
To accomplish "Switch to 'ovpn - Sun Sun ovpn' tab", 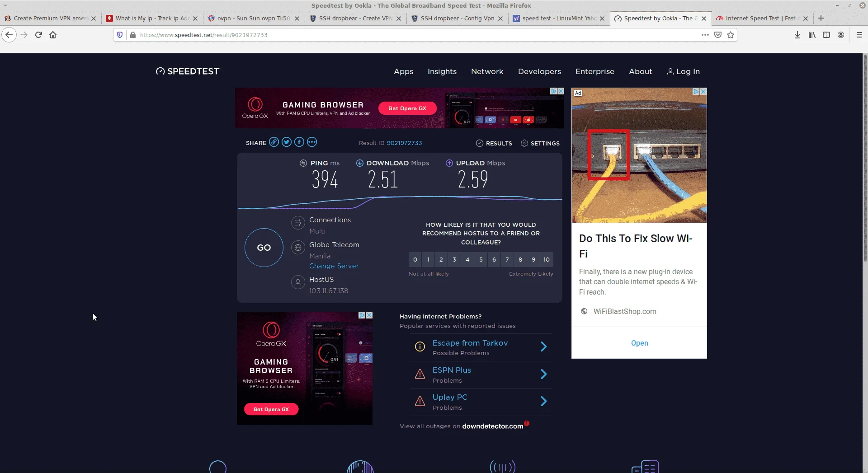I will coord(254,19).
